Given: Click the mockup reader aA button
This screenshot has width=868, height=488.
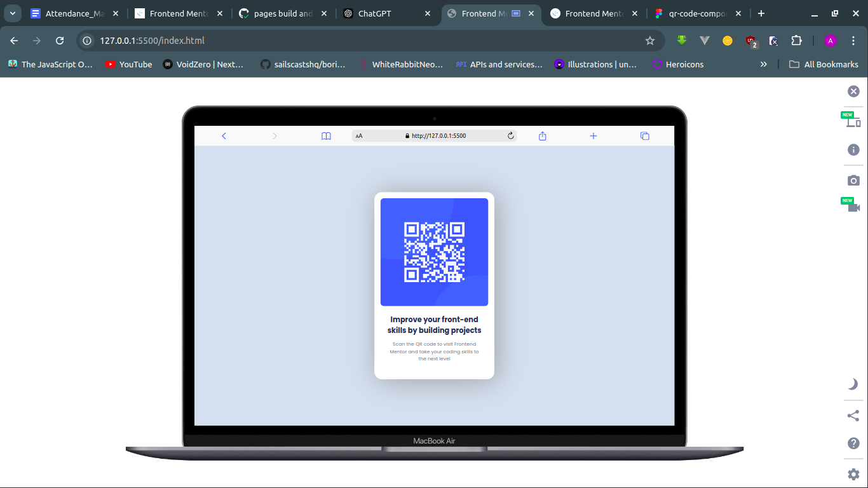Looking at the screenshot, I should coord(359,136).
